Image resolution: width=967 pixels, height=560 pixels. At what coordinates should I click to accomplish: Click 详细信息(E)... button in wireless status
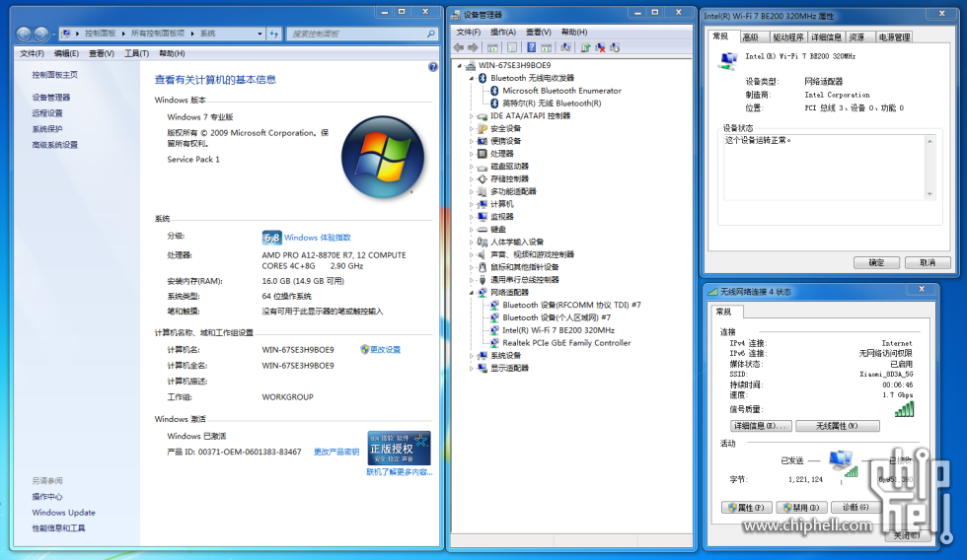(x=761, y=426)
